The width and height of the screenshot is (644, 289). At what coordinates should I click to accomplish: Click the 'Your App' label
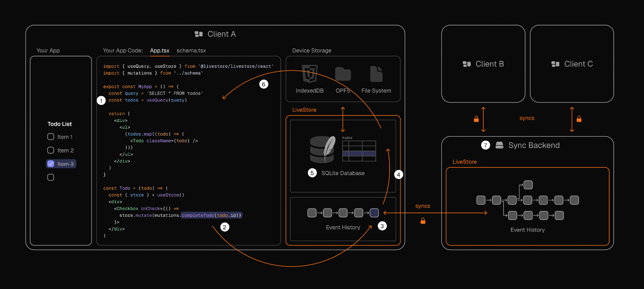(x=48, y=51)
